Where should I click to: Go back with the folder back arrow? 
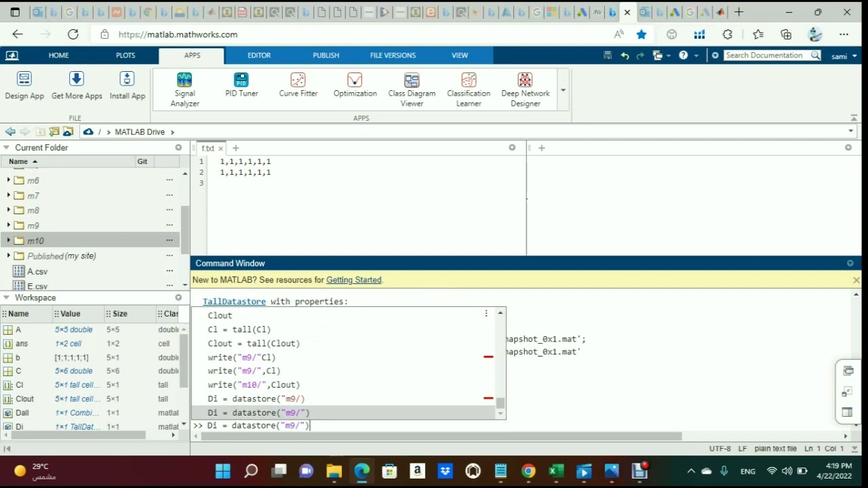(x=10, y=131)
